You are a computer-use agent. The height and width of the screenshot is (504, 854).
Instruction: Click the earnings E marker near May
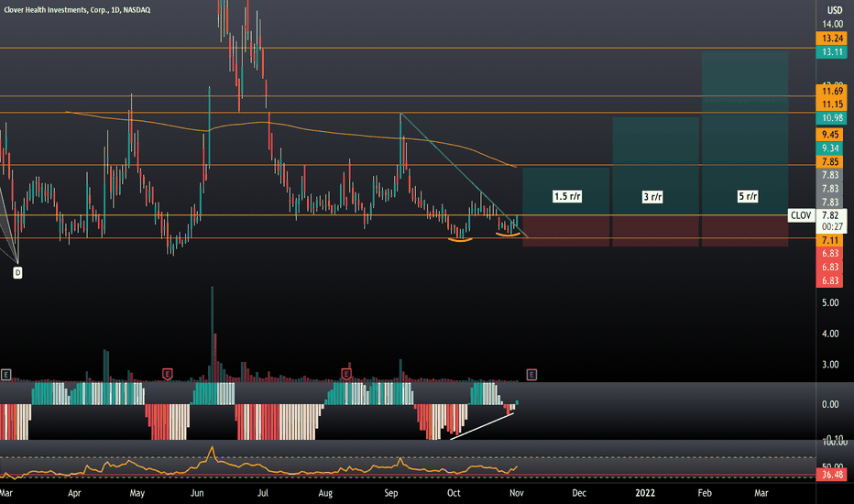(x=167, y=374)
